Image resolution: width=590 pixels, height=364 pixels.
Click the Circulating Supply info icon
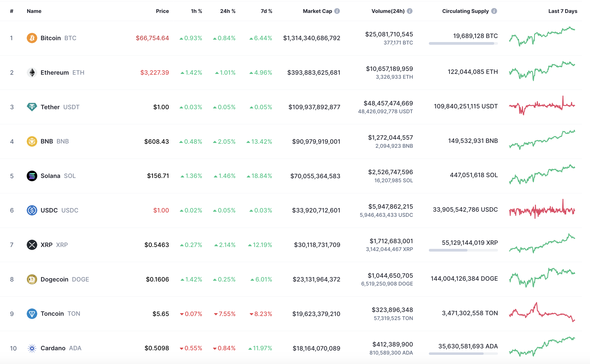pos(494,11)
